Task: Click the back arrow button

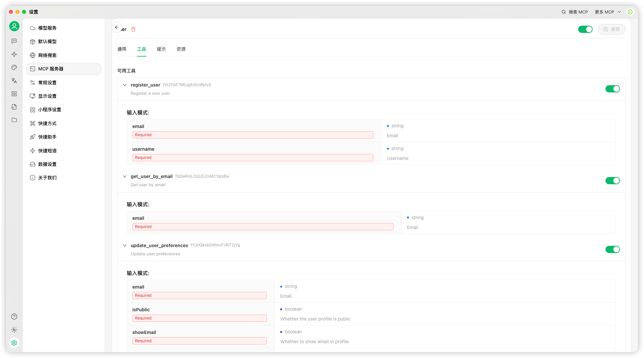Action: (117, 27)
